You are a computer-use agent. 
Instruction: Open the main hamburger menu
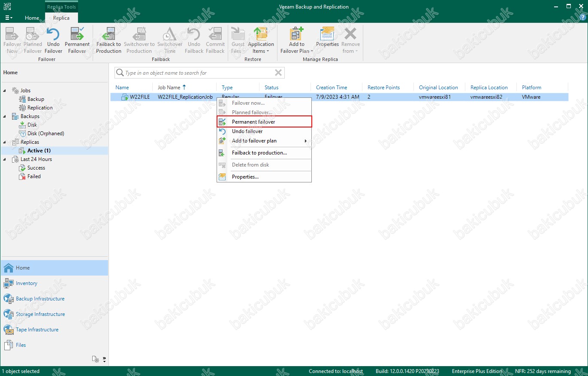tap(9, 18)
